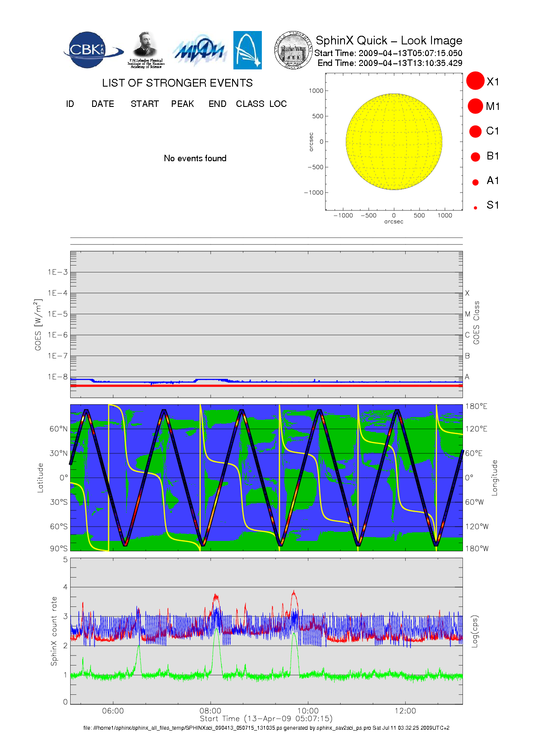The width and height of the screenshot is (534, 756).
Task: Click the blue comet emblem logo
Action: (x=247, y=50)
